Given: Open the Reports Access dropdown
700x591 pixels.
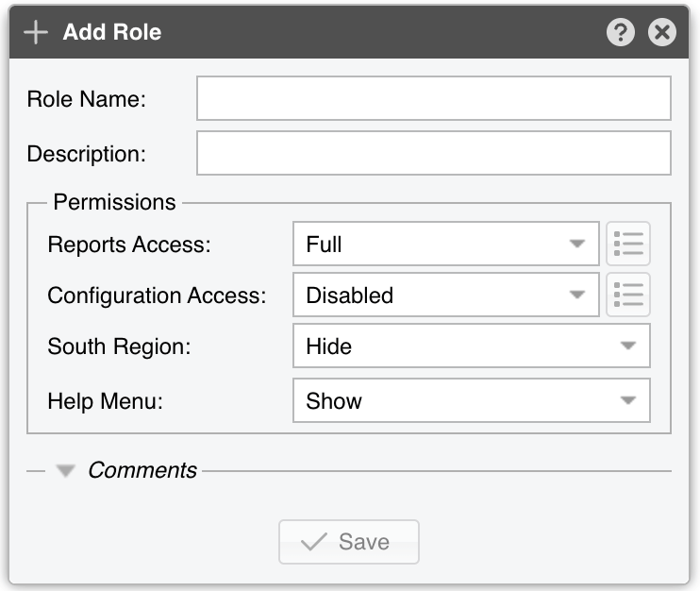Looking at the screenshot, I should pos(445,244).
